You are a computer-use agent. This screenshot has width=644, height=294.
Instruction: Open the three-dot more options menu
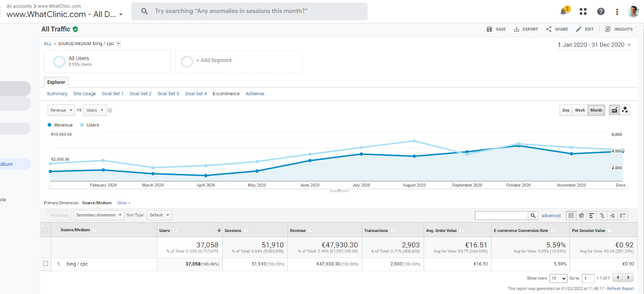pos(617,12)
